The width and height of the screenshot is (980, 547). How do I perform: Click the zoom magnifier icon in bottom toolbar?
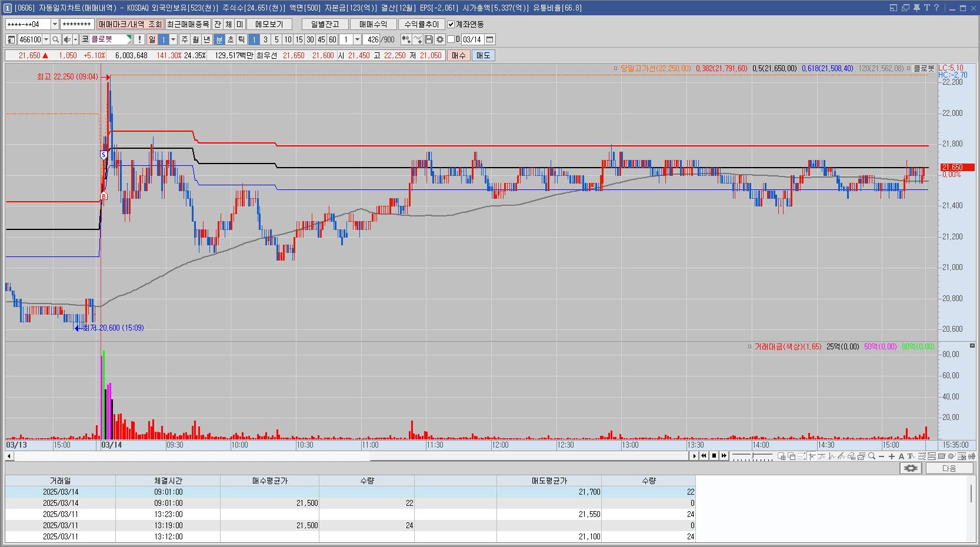[871, 456]
